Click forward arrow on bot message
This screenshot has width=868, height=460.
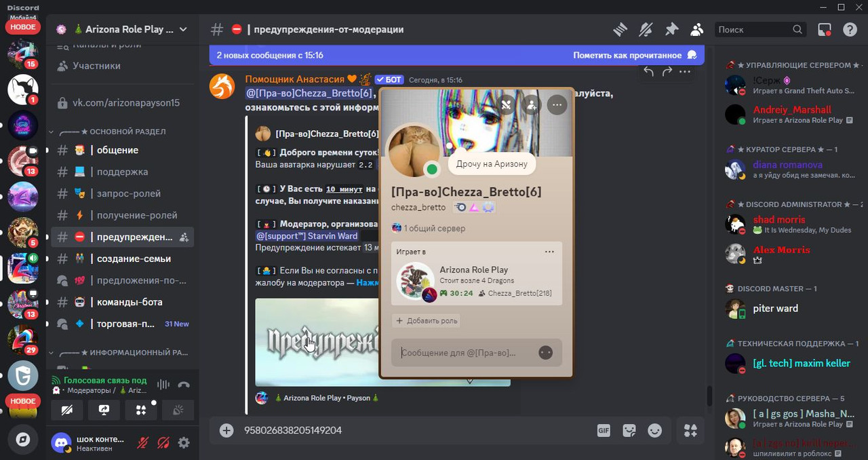(x=667, y=71)
